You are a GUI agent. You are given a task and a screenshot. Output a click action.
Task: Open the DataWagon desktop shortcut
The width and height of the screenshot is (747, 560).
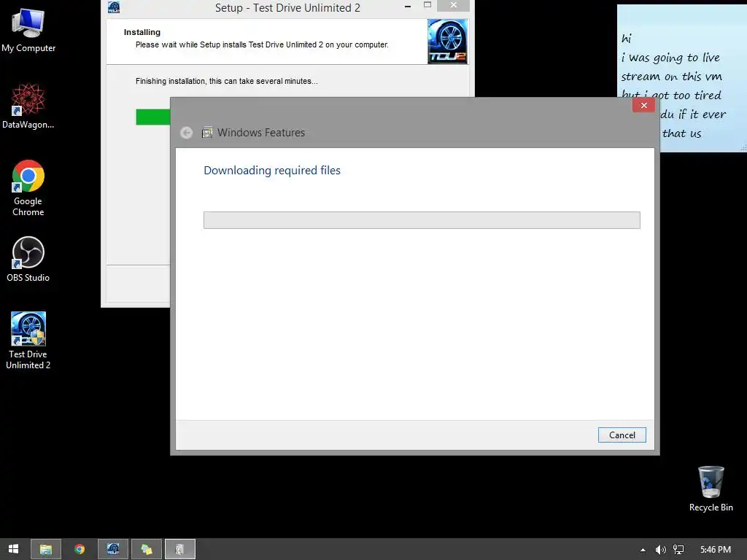point(28,106)
